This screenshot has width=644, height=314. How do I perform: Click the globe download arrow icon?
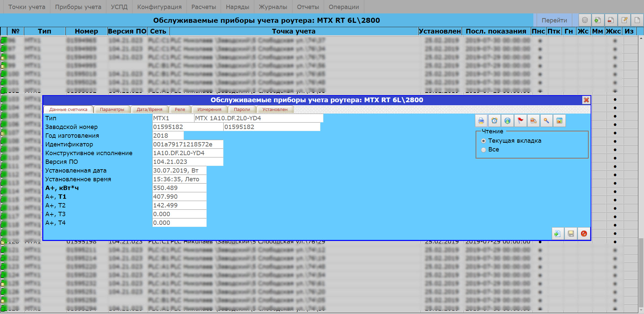507,121
